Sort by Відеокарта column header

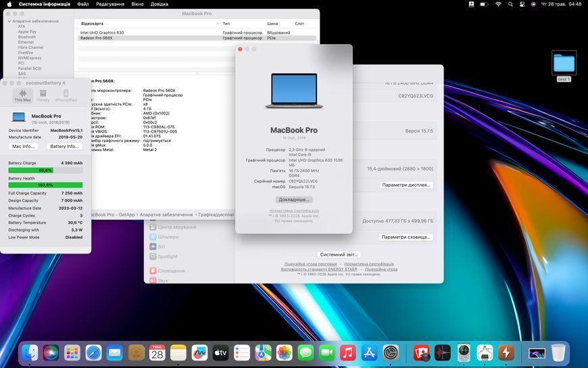[x=149, y=24]
